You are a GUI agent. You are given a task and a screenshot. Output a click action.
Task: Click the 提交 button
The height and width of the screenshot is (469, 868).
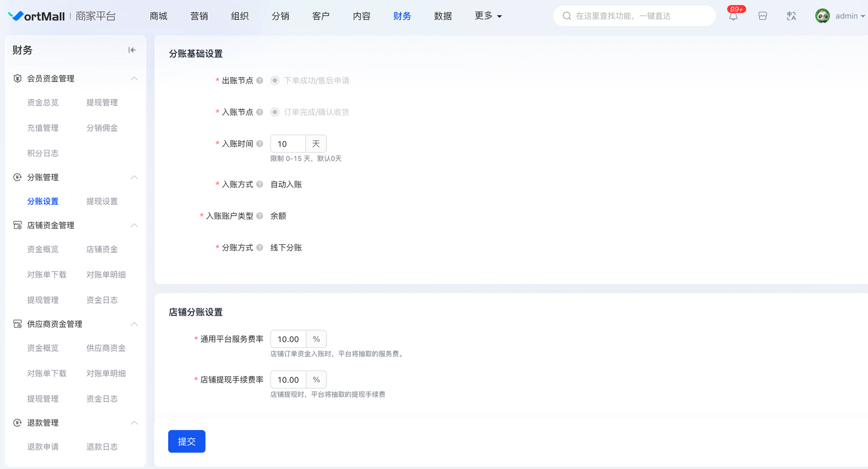click(x=187, y=441)
